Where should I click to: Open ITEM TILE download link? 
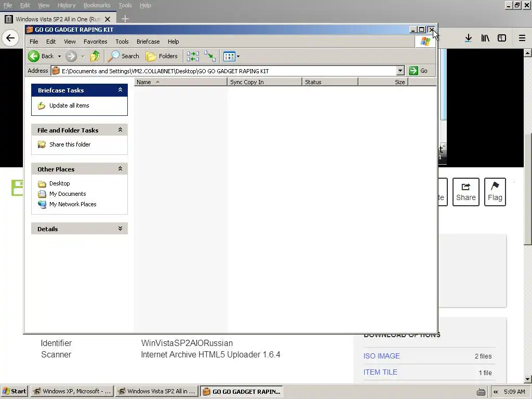point(380,372)
